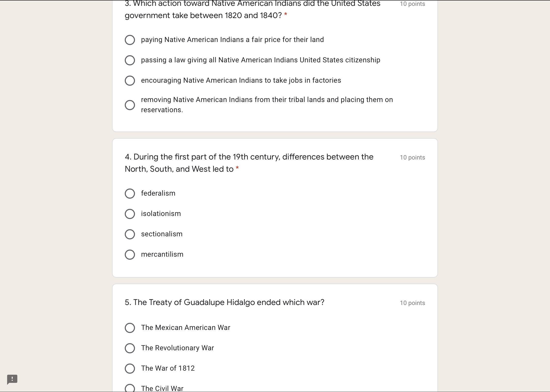Choose 'isolationism' for question 4

(x=130, y=214)
